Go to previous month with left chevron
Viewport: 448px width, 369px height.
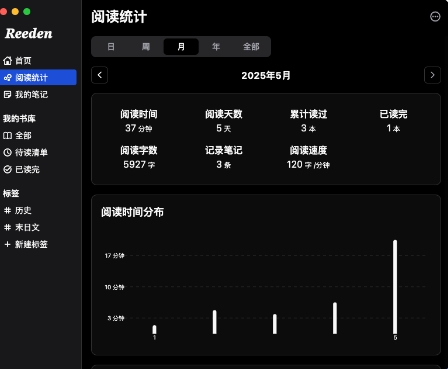click(x=99, y=75)
